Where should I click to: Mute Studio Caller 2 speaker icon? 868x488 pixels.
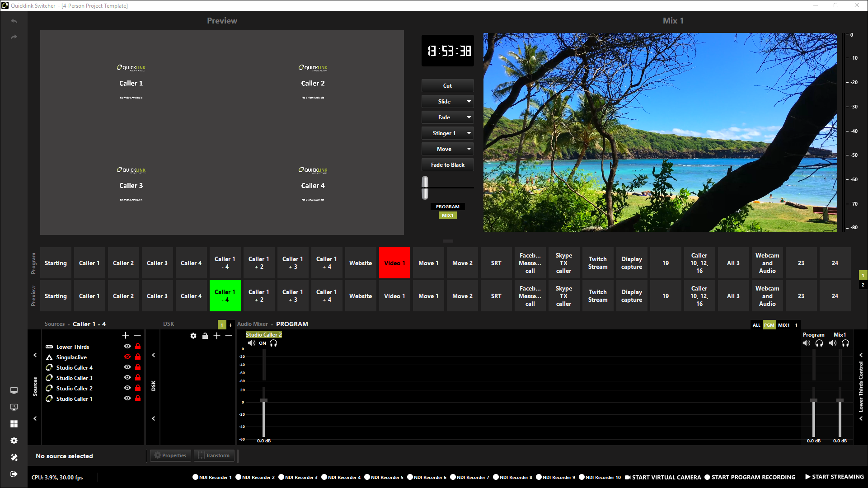pos(251,343)
